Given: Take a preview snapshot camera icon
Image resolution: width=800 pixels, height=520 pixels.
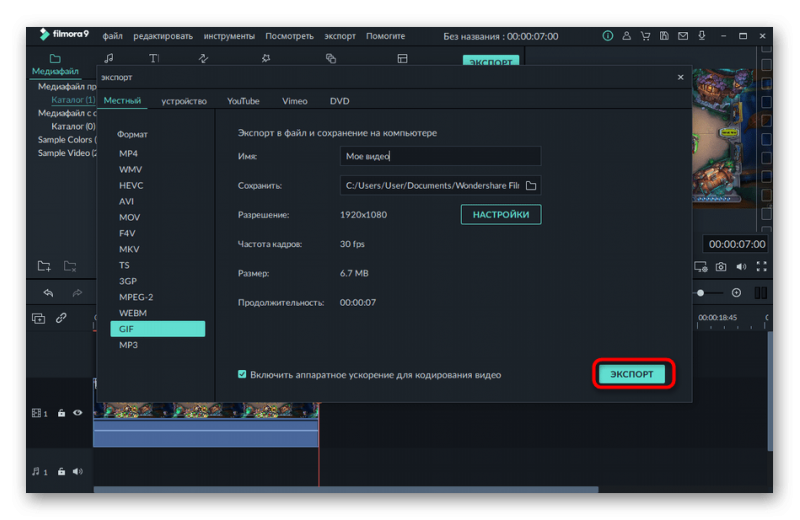Looking at the screenshot, I should pyautogui.click(x=720, y=266).
